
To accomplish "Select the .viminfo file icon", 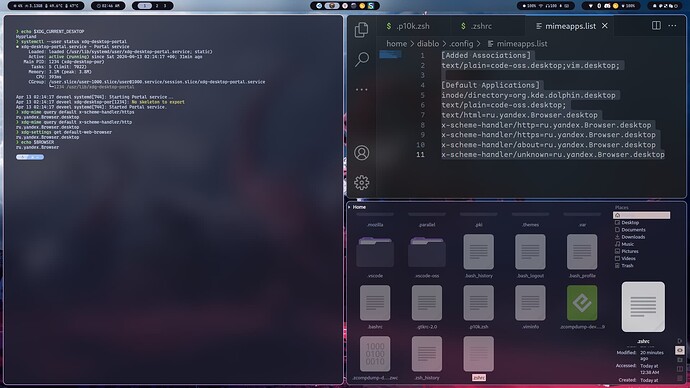I will coord(530,303).
